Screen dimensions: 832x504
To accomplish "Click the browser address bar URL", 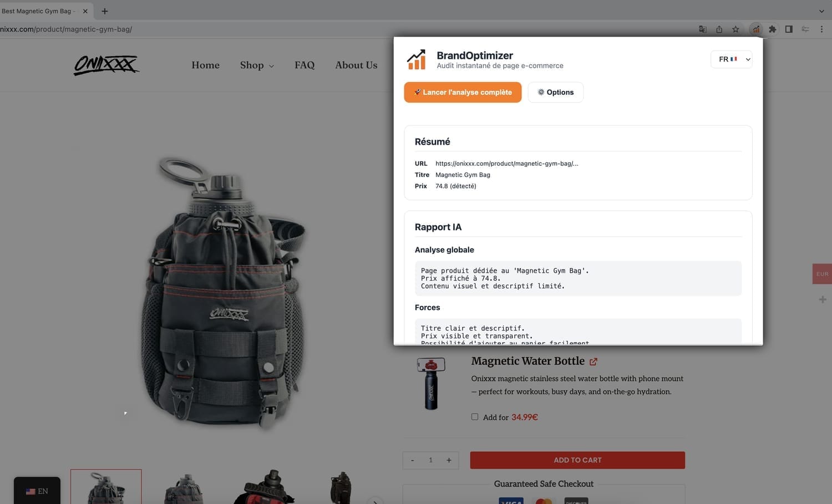I will coord(66,29).
